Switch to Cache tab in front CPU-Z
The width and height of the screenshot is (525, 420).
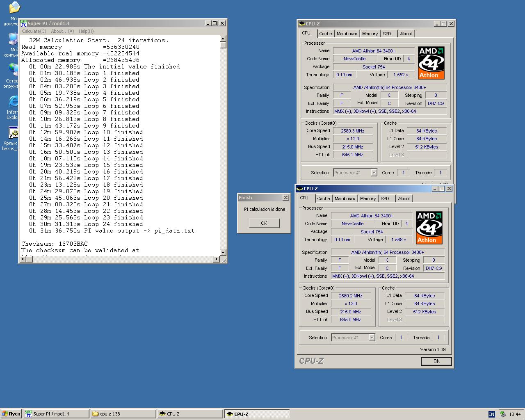[x=323, y=199]
